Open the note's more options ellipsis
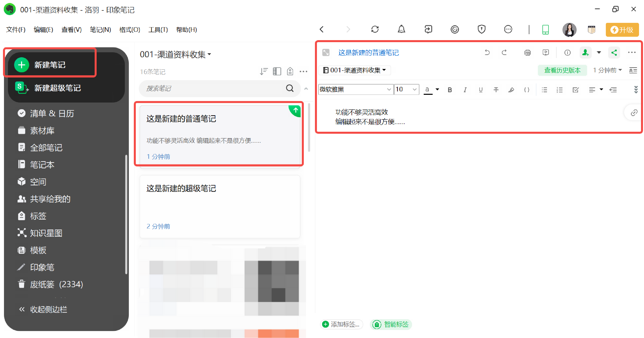 click(631, 52)
